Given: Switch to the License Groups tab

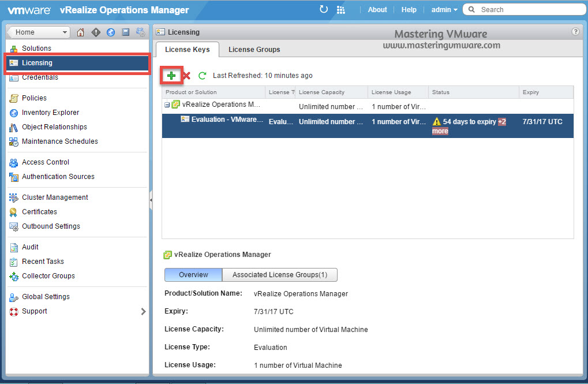Looking at the screenshot, I should pyautogui.click(x=254, y=50).
